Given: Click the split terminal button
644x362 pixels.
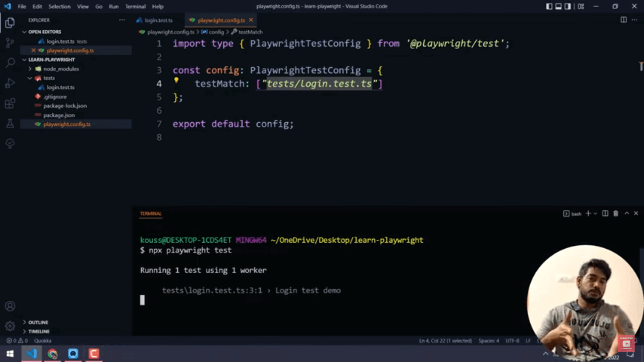Looking at the screenshot, I should point(605,214).
